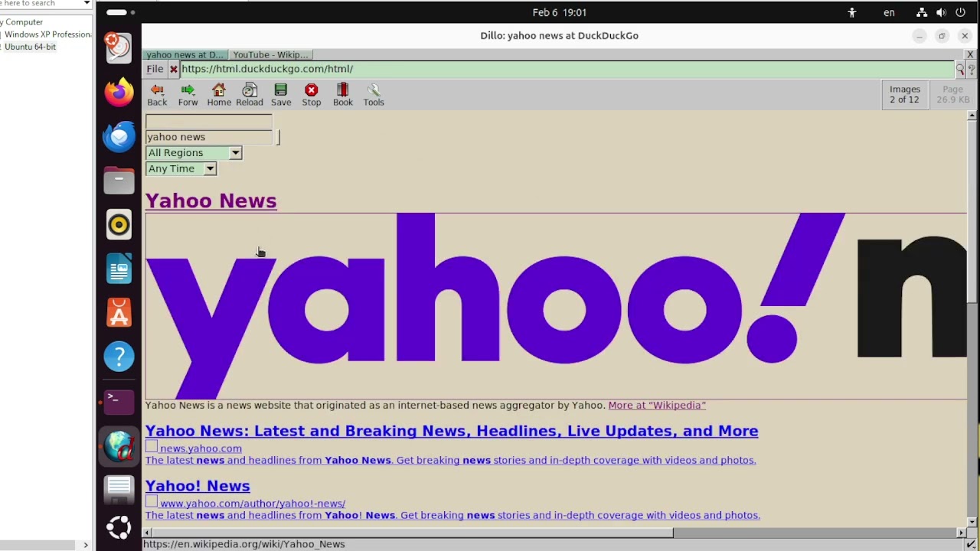Select the Dillo browser icon in the dock

(x=119, y=445)
